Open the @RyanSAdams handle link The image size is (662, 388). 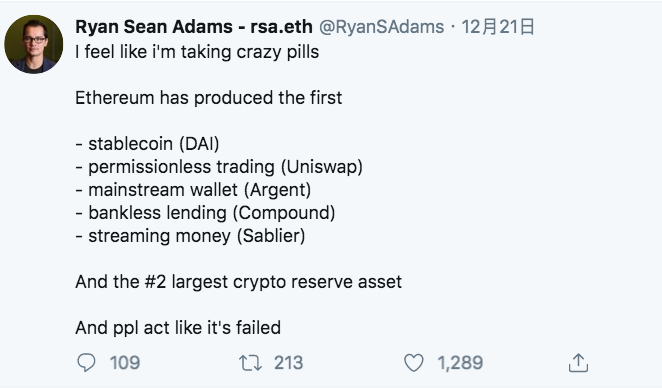click(382, 27)
